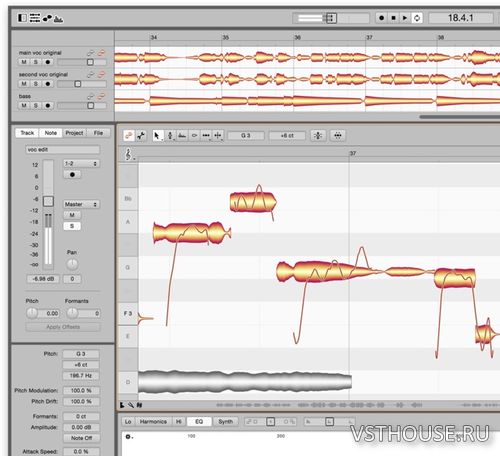Arm recording on second voc original track
Screen dimensions: 500x456
coord(48,84)
